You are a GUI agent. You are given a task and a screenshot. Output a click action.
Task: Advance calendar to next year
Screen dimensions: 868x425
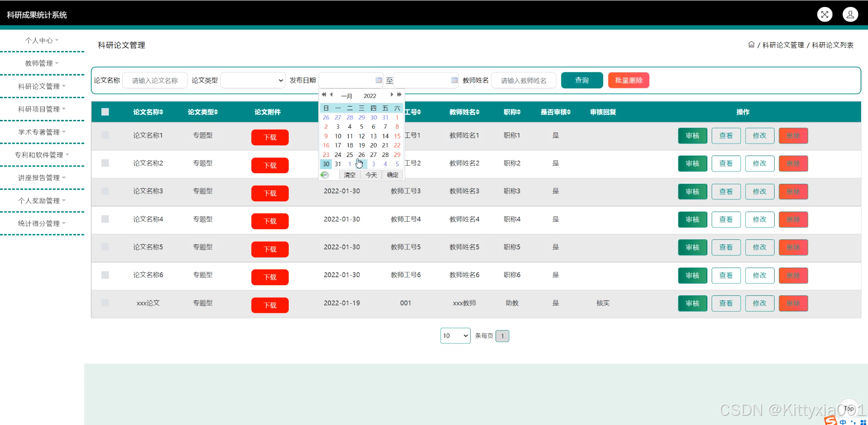[x=399, y=95]
